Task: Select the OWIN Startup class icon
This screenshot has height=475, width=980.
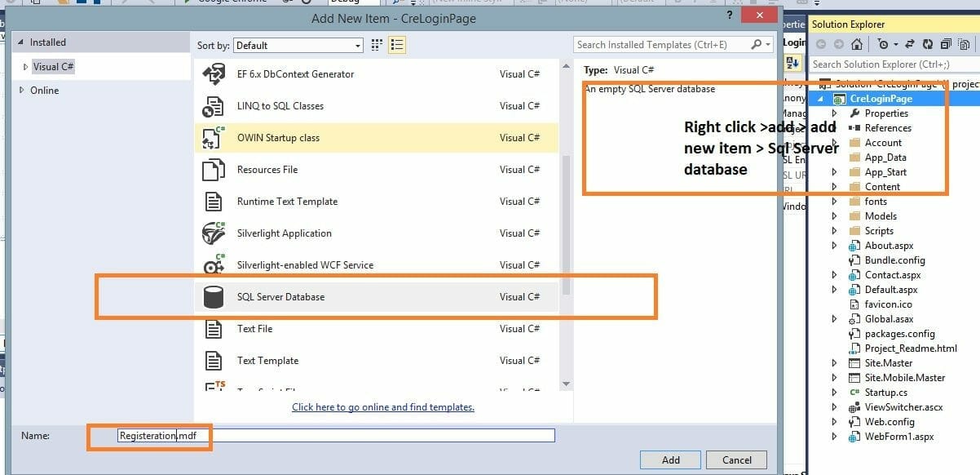Action: click(214, 138)
